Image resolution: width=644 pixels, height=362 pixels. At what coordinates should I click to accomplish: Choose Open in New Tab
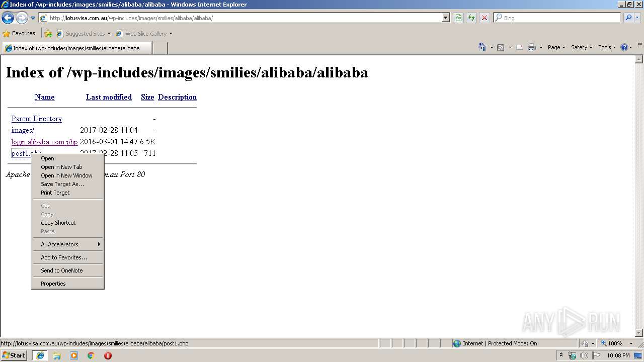68,167
